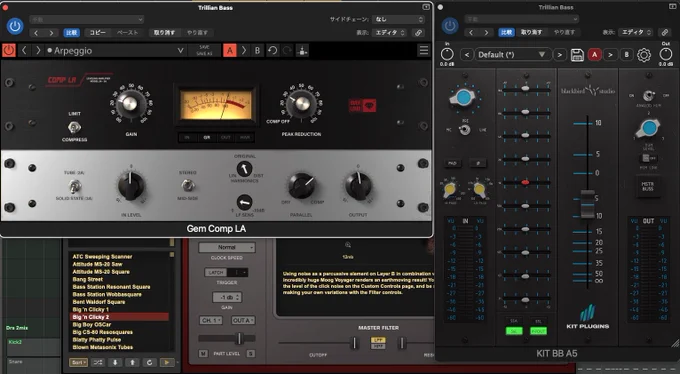Click SAVE button in Gem Comp LA

(x=204, y=47)
